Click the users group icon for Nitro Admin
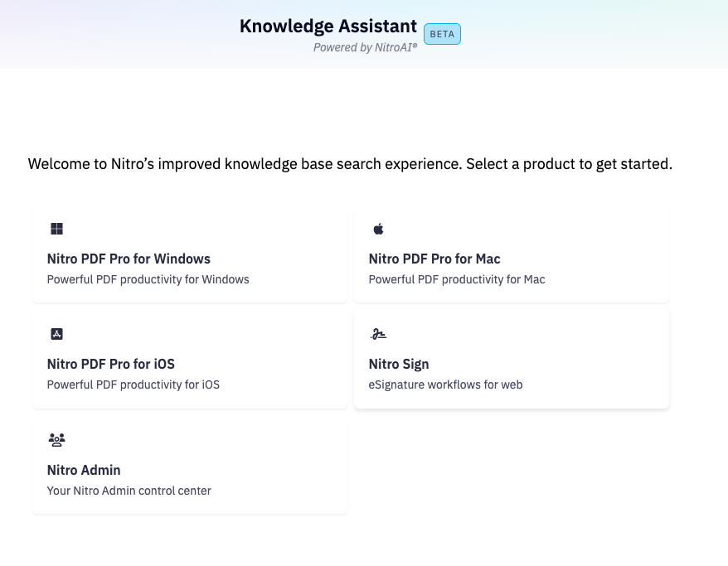Screen dimensions: 728x566 56,440
